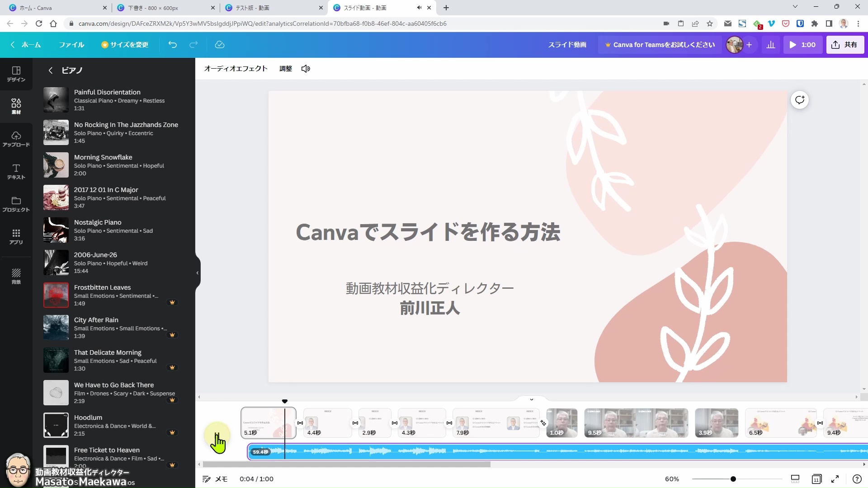
Task: Open the サイズを変更 menu
Action: (125, 45)
